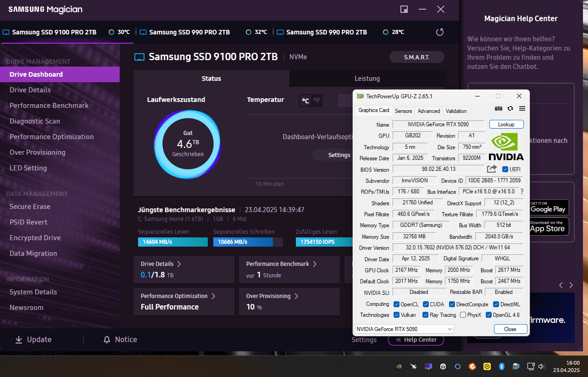
Task: Click the drive icon beside Samsung SSD 9100 PRO heading
Action: (x=139, y=57)
